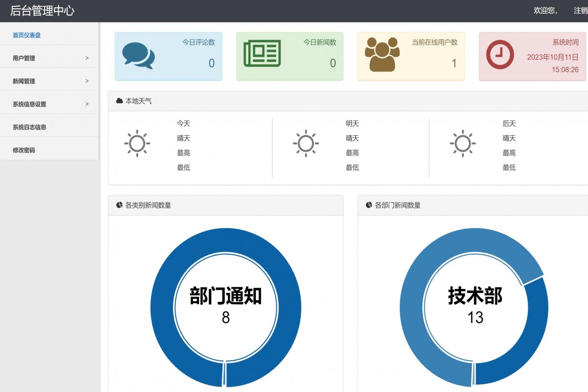This screenshot has width=588, height=392.
Task: Select 首页仪表盘 in the sidebar
Action: (x=26, y=35)
